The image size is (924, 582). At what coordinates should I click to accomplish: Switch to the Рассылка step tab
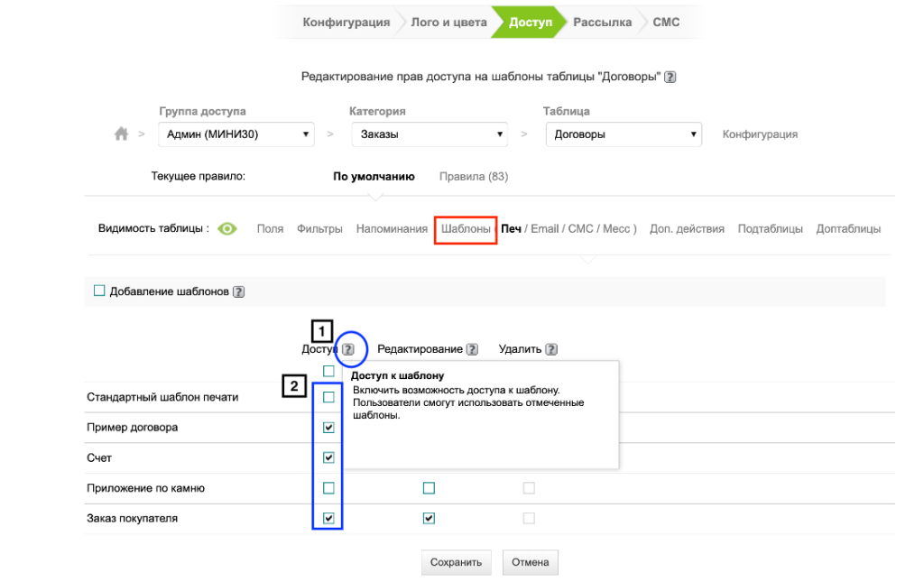click(602, 23)
